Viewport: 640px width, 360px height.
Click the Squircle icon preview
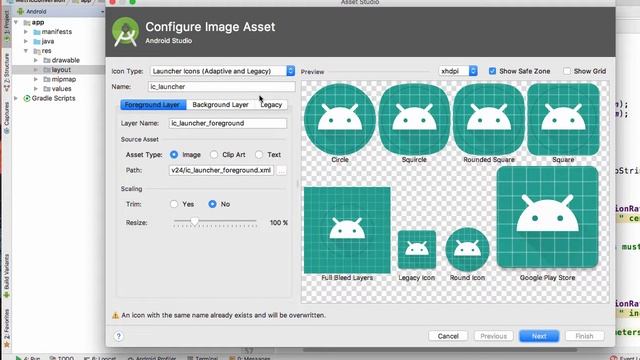pos(414,119)
